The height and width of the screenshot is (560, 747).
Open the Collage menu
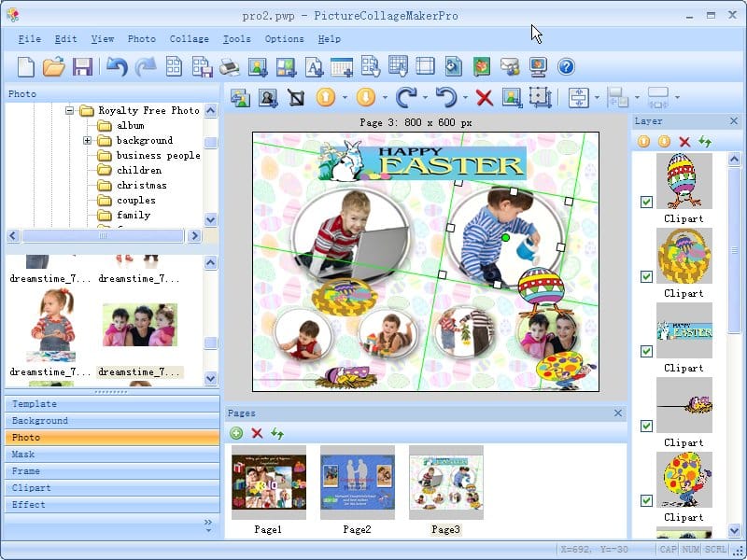(x=190, y=39)
